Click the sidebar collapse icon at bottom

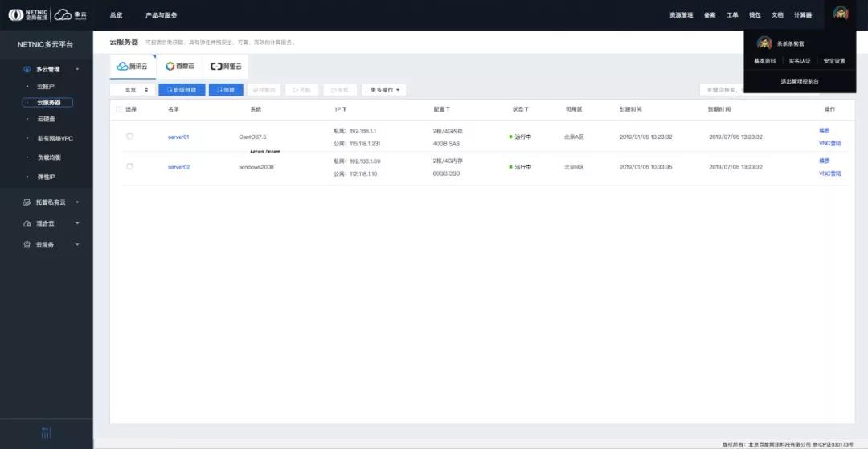[46, 433]
